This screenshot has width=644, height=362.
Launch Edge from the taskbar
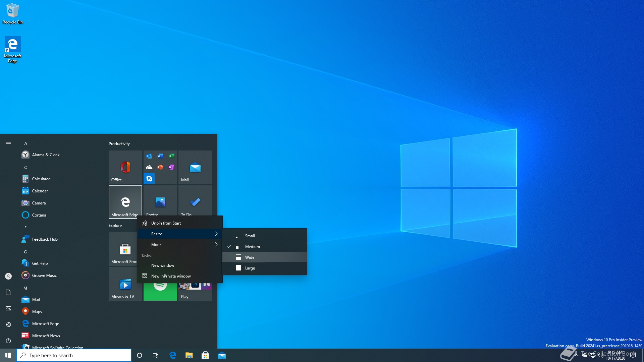[173, 355]
